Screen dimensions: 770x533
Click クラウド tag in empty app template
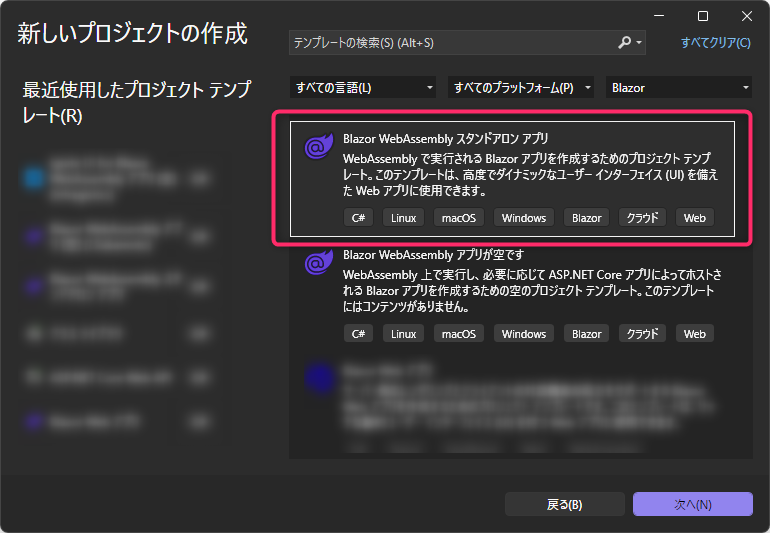click(x=642, y=334)
